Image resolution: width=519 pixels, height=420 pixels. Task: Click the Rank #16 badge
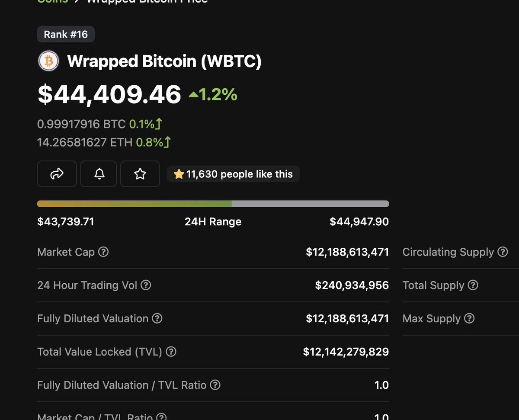coord(66,34)
